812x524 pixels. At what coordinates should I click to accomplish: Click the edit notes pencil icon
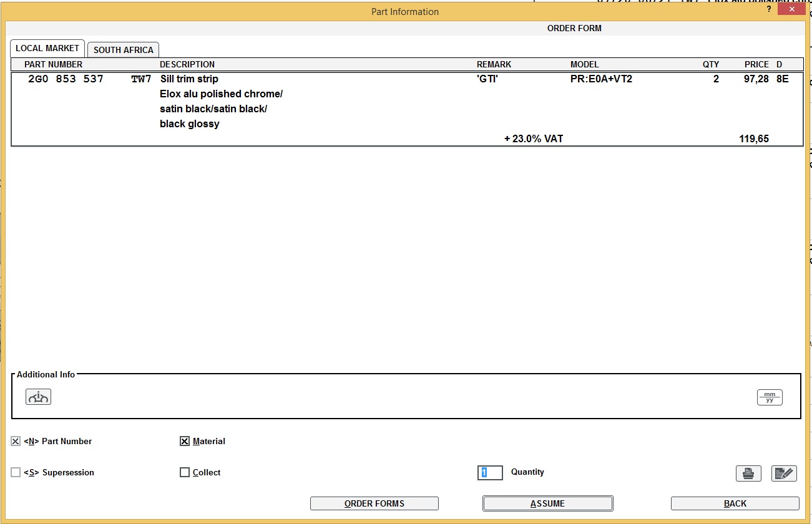pyautogui.click(x=784, y=473)
